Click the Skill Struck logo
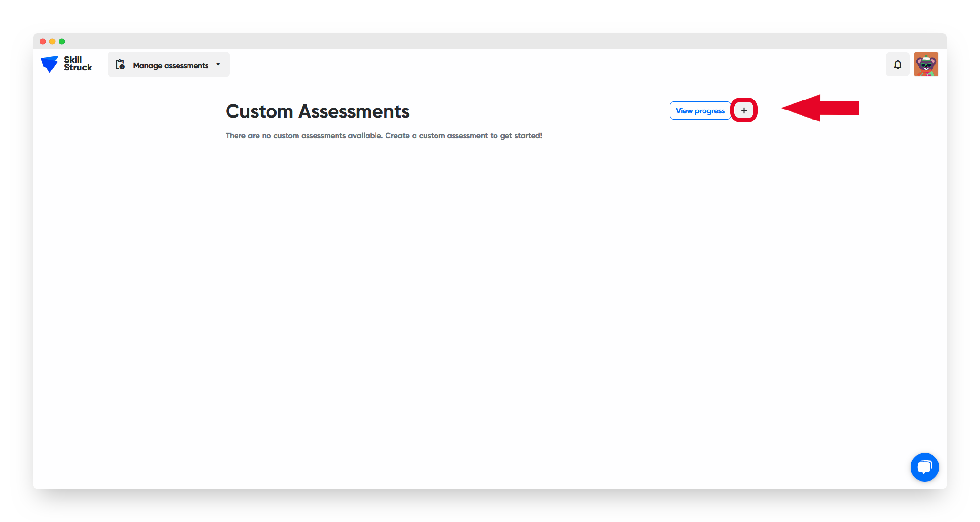Viewport: 980px width, 522px height. (66, 64)
